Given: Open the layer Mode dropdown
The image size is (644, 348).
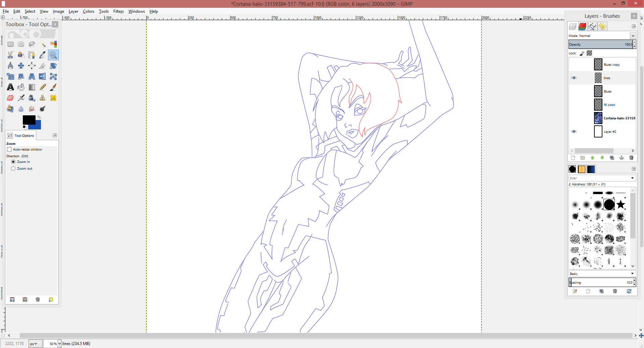Looking at the screenshot, I should coord(633,36).
